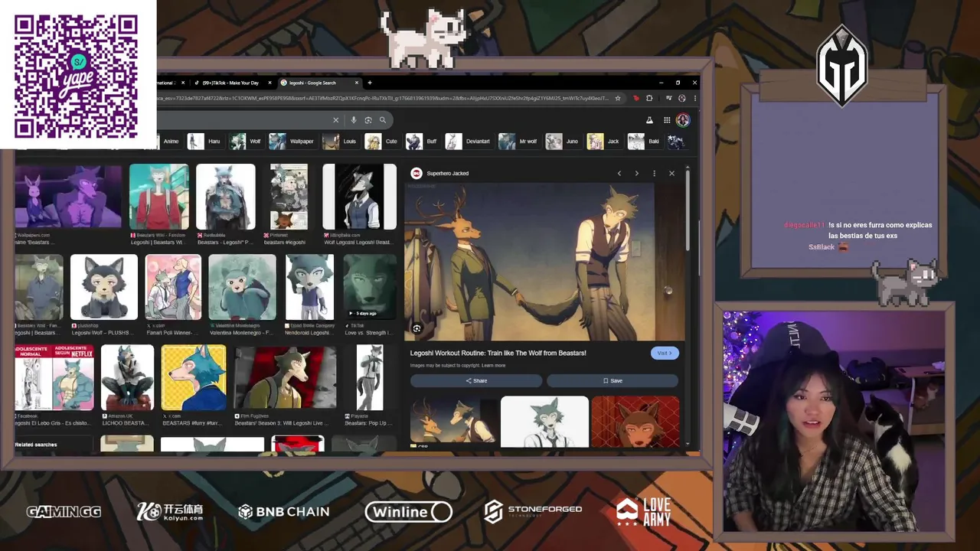Viewport: 980px width, 551px height.
Task: Open related red fence wolf image in panel
Action: click(635, 422)
